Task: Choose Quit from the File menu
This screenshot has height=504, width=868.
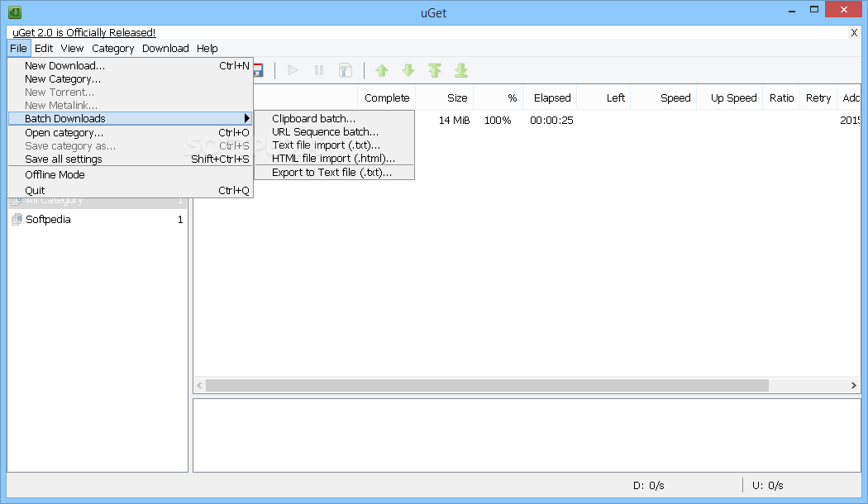Action: coord(131,190)
